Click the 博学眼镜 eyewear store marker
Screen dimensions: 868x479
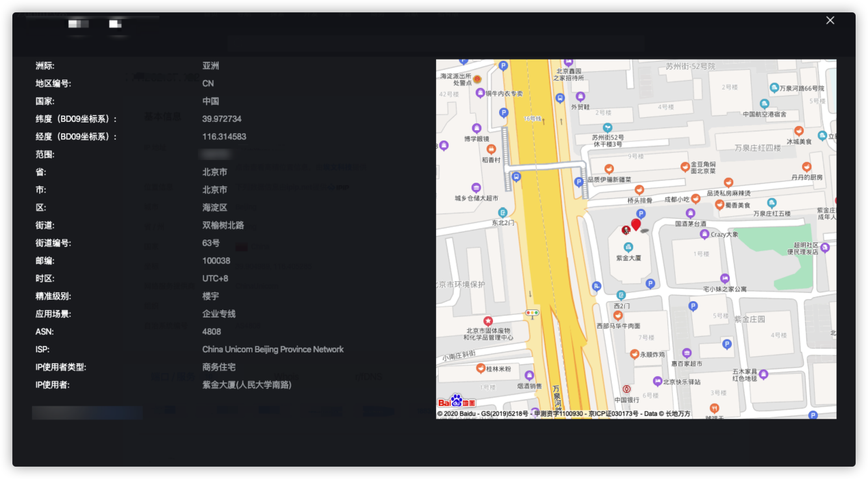(476, 127)
